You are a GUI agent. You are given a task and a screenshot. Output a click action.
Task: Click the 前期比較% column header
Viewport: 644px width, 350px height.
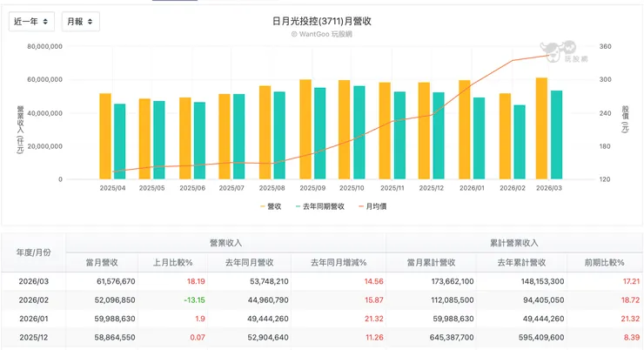605,263
